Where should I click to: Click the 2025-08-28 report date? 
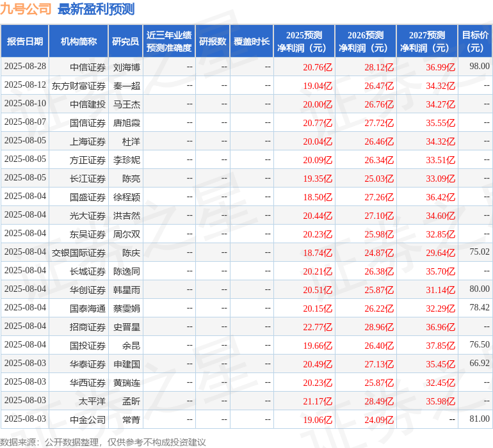point(25,67)
